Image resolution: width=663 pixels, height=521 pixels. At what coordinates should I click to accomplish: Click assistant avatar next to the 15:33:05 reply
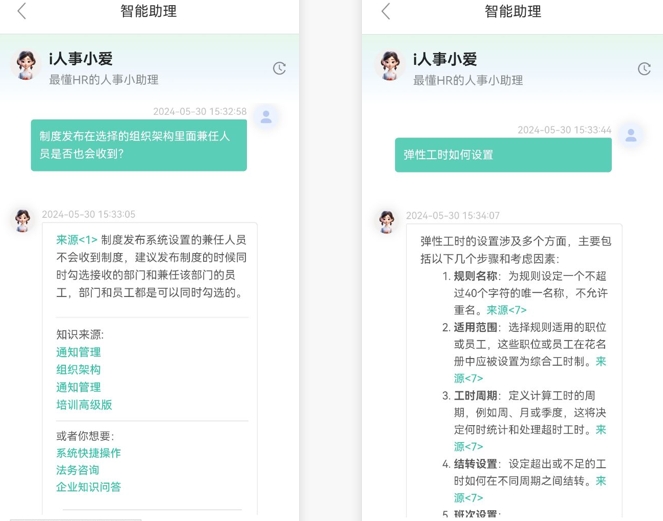pos(23,221)
